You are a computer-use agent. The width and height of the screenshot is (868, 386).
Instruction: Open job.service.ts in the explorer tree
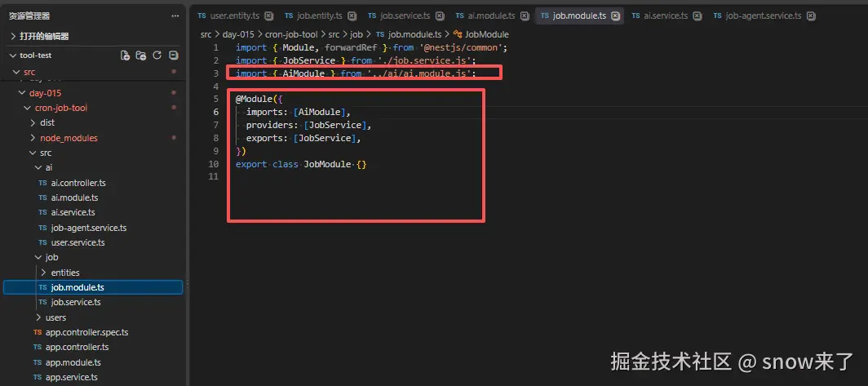[75, 303]
